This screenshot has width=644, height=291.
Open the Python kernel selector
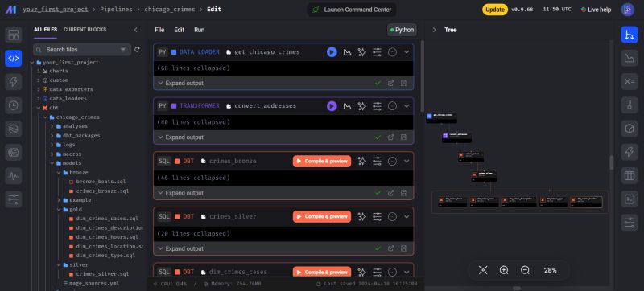pyautogui.click(x=402, y=30)
